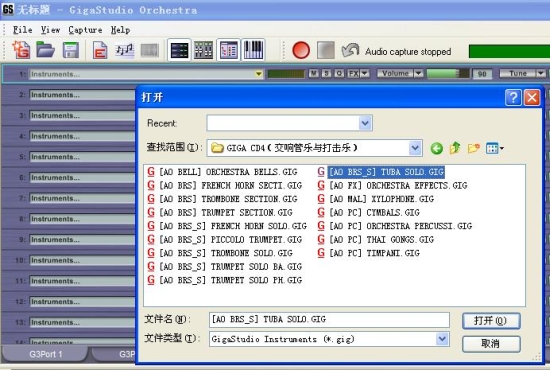Select TIMPANI.GIG file

[x=374, y=253]
